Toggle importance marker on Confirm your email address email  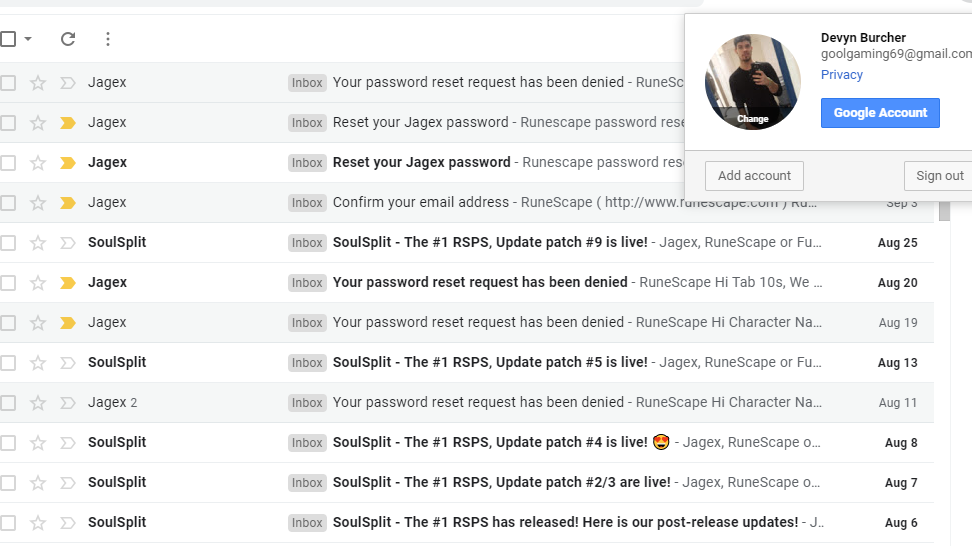pos(68,203)
